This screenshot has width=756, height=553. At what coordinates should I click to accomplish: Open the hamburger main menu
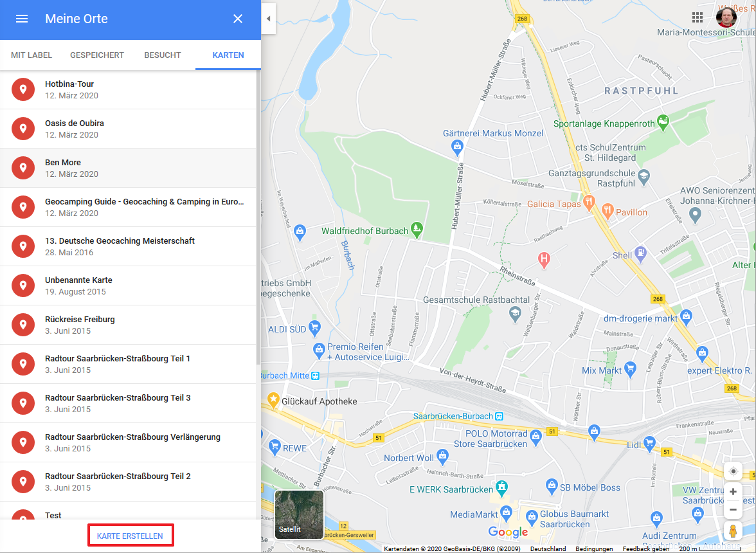click(x=22, y=19)
